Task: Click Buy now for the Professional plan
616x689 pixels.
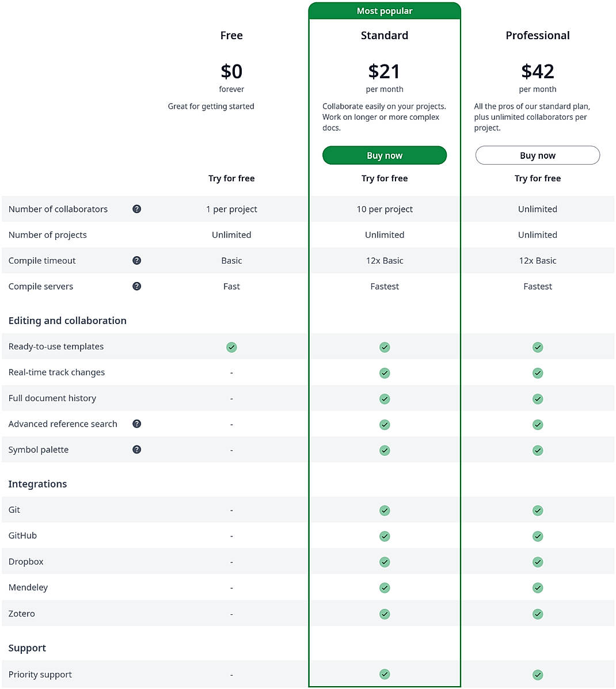Action: click(538, 155)
